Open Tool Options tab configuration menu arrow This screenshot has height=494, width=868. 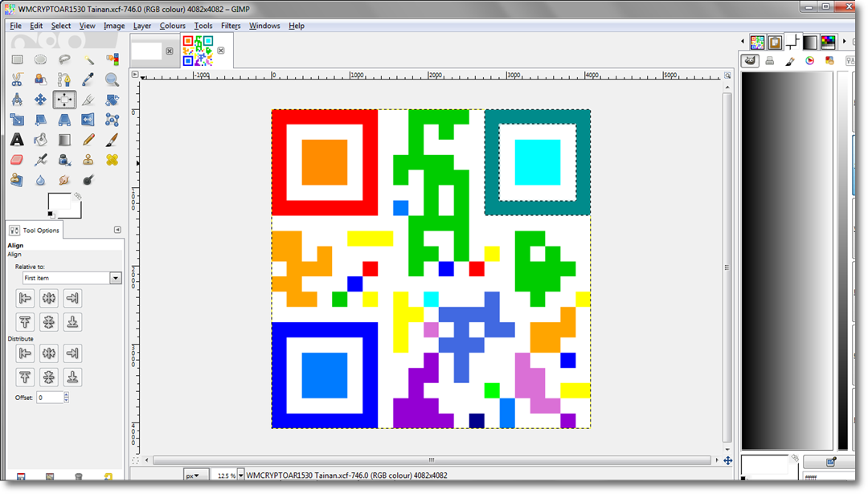coord(117,230)
